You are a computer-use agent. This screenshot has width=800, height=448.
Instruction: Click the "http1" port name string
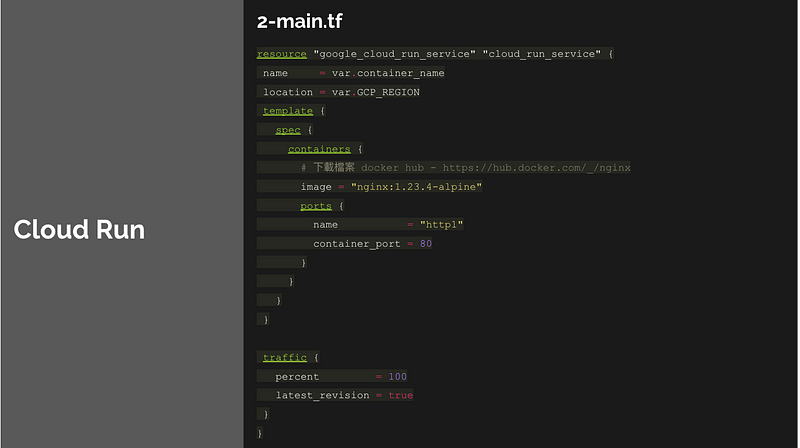pyautogui.click(x=441, y=225)
